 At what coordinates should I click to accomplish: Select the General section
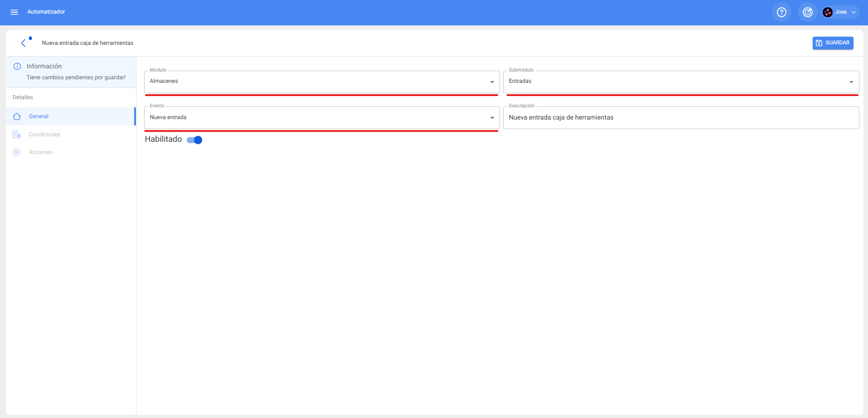[39, 116]
